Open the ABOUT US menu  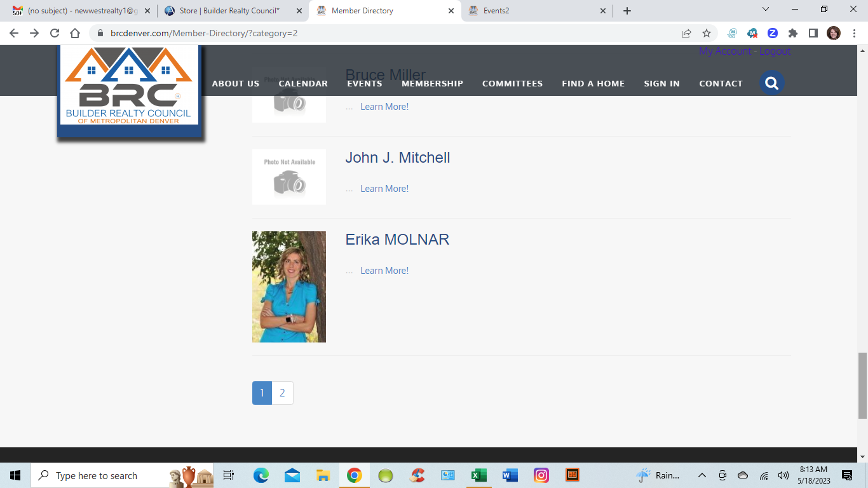tap(236, 83)
